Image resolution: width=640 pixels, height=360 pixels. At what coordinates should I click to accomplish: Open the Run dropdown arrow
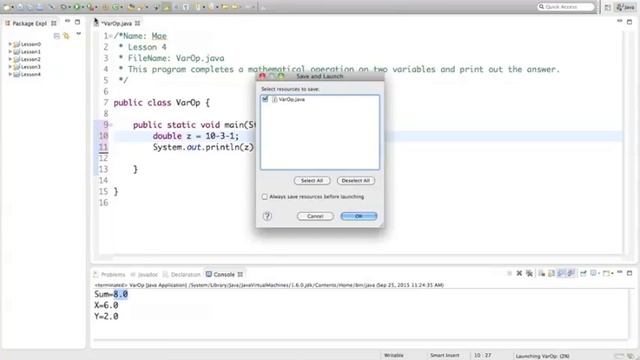click(x=83, y=7)
